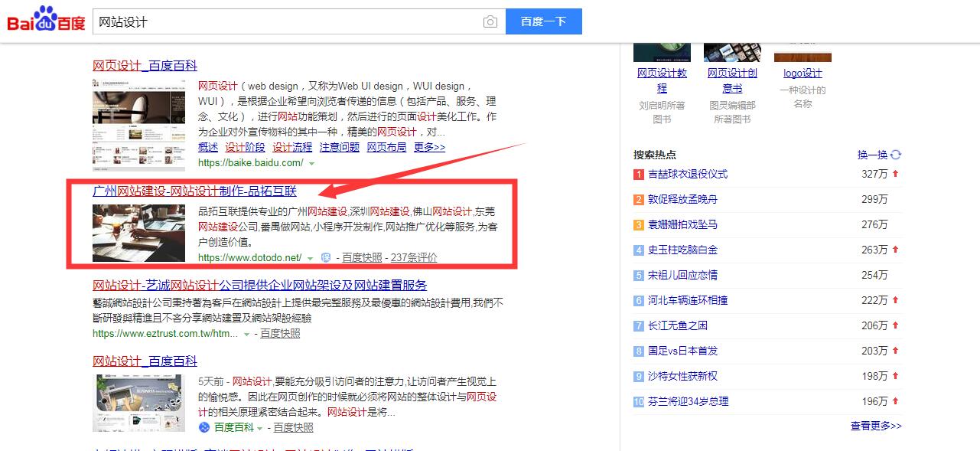Open the logo设计 related link
980x451 pixels.
[x=803, y=74]
